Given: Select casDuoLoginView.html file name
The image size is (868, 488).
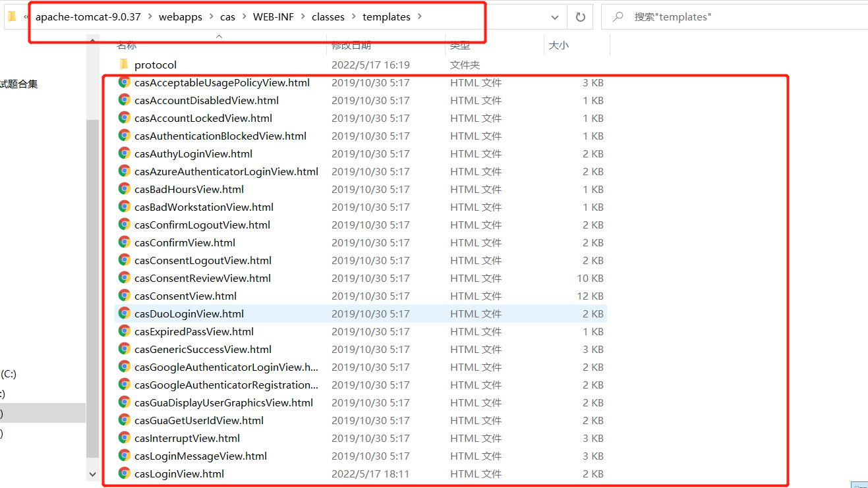Looking at the screenshot, I should pos(189,313).
